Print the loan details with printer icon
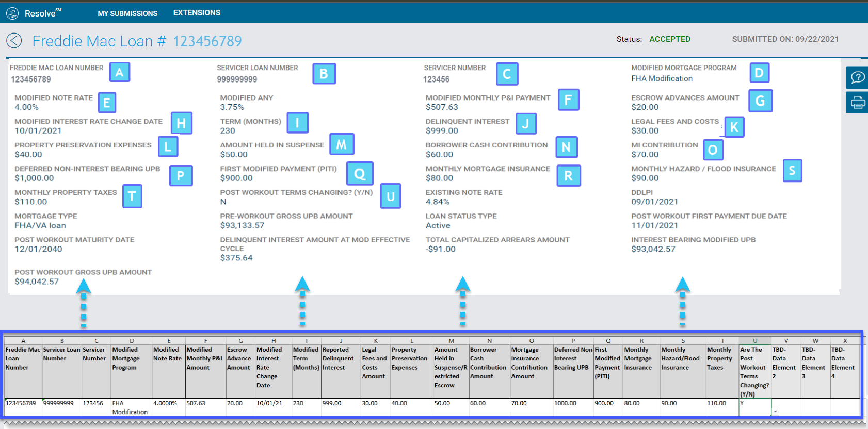The height and width of the screenshot is (429, 868). click(x=858, y=103)
